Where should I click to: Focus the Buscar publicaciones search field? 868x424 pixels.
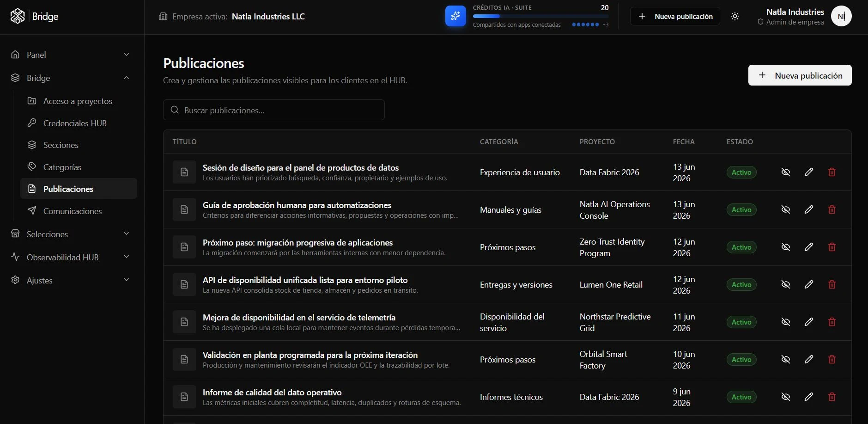pos(274,110)
